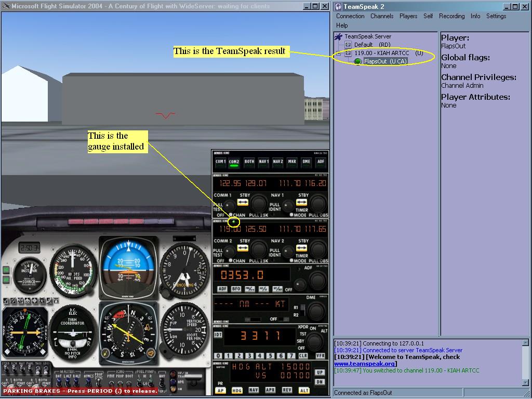Click the digital clock display
Screen dimensions: 532x399
click(30, 248)
